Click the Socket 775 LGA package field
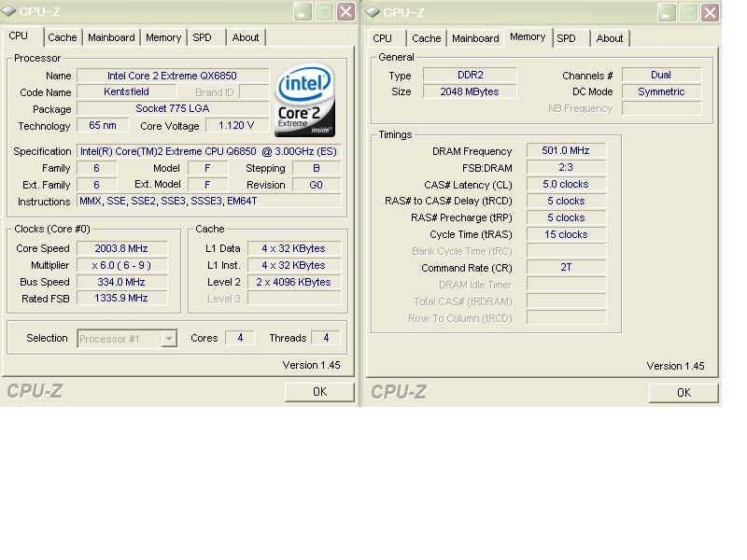Image resolution: width=747 pixels, height=560 pixels. [173, 108]
